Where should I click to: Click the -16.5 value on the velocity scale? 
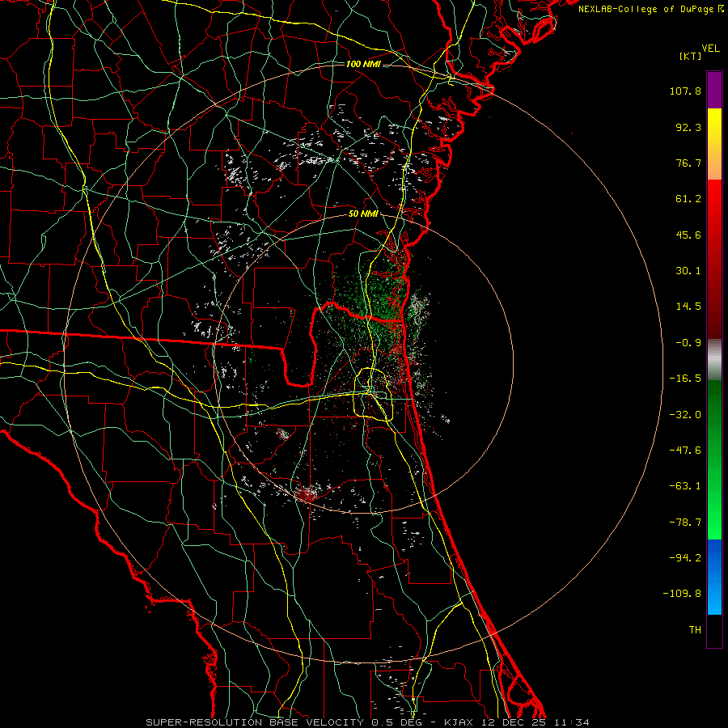click(x=685, y=379)
